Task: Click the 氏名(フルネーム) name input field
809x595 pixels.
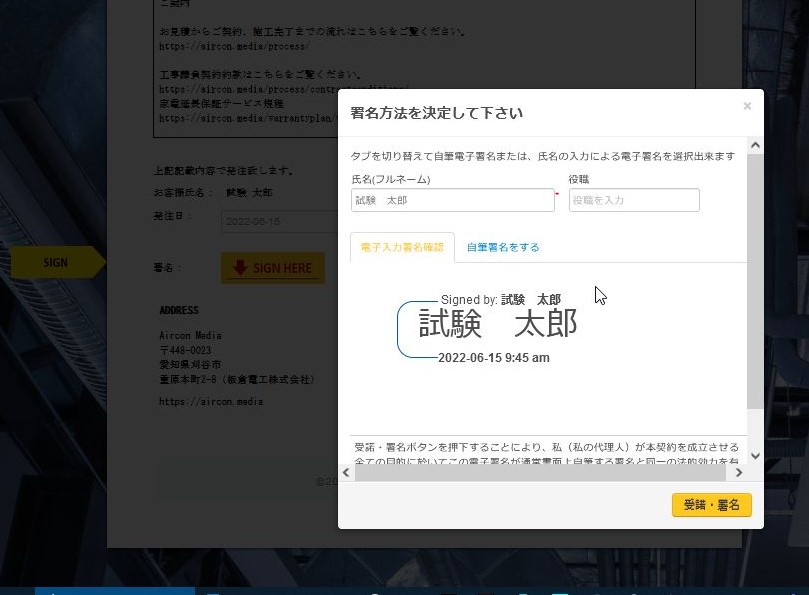Action: pyautogui.click(x=452, y=200)
